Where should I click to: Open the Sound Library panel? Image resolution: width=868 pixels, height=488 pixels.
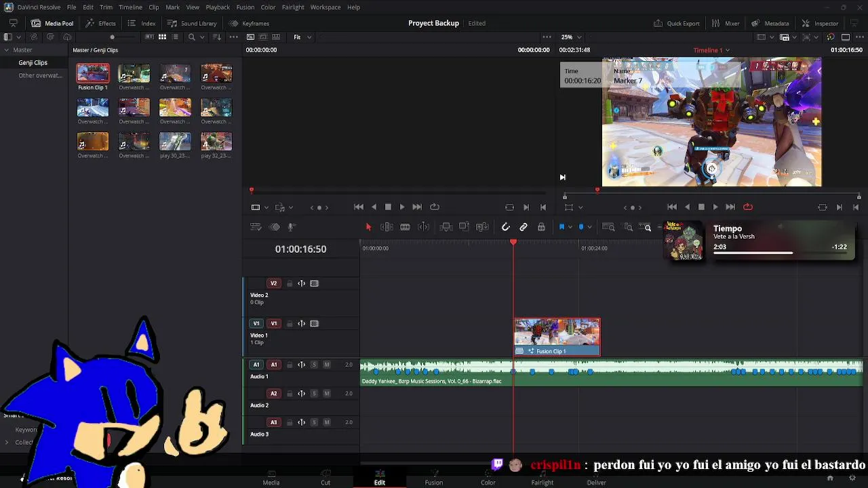[192, 23]
